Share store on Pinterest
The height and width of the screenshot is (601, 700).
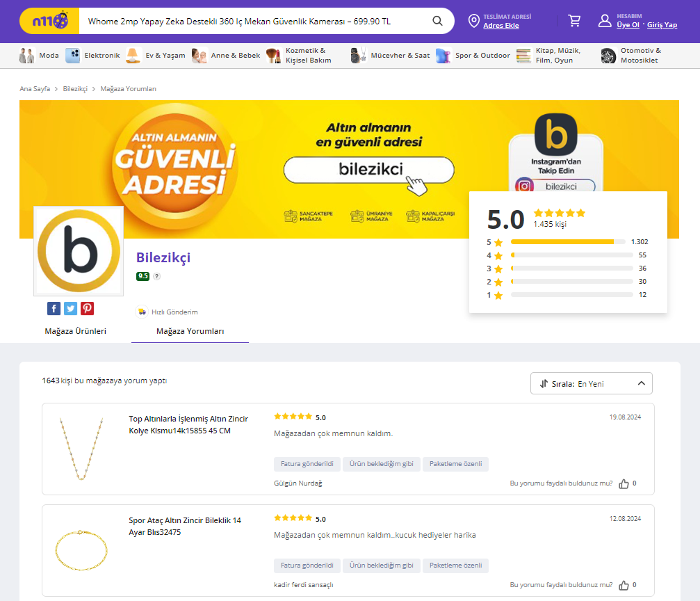(87, 308)
